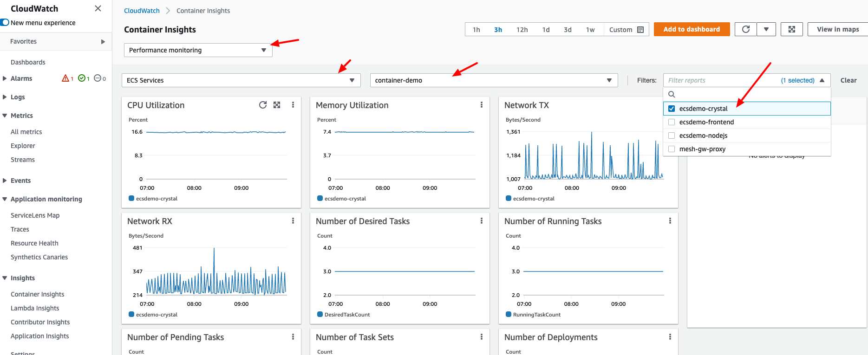Click the dashboard refresh icon button
The width and height of the screenshot is (868, 355).
click(746, 29)
